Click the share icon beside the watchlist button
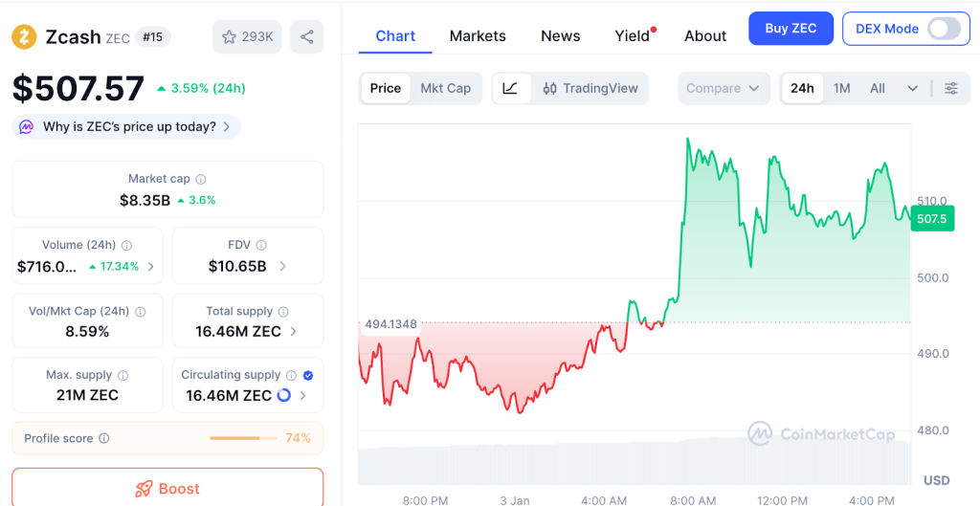Viewport: 980px width, 506px height. (306, 37)
